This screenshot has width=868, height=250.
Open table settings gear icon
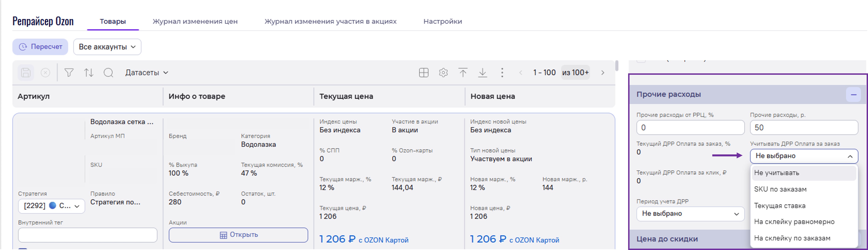[443, 73]
